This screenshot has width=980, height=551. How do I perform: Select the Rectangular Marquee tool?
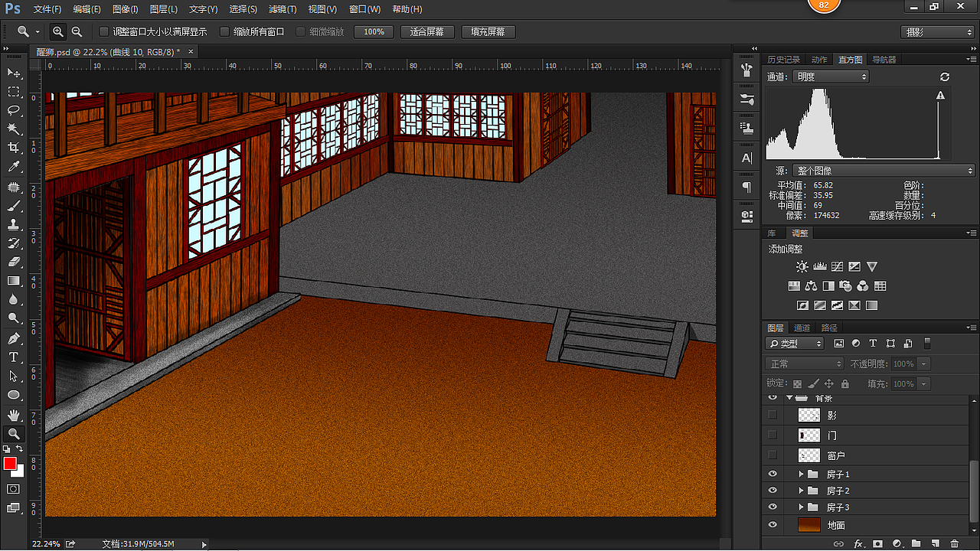click(14, 92)
